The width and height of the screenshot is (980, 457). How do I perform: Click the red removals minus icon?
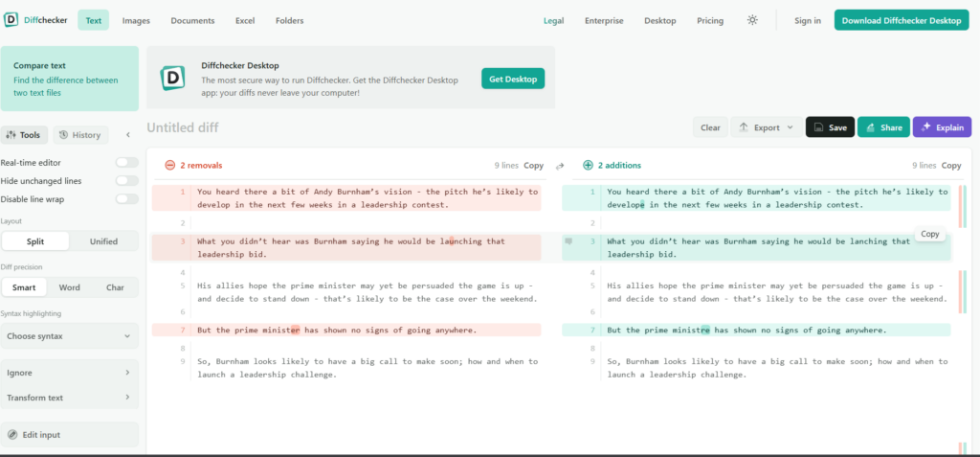pyautogui.click(x=170, y=166)
